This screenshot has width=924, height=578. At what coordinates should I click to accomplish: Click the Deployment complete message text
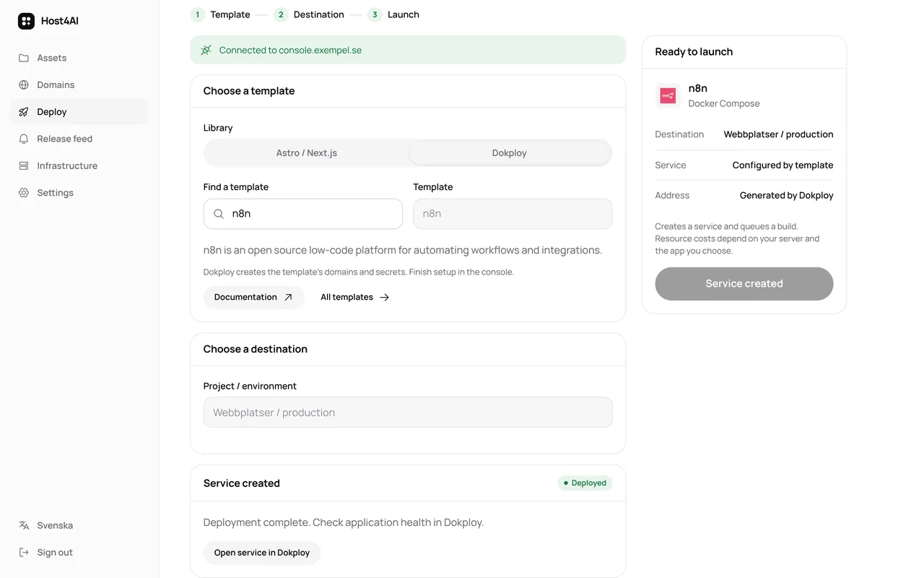point(344,522)
